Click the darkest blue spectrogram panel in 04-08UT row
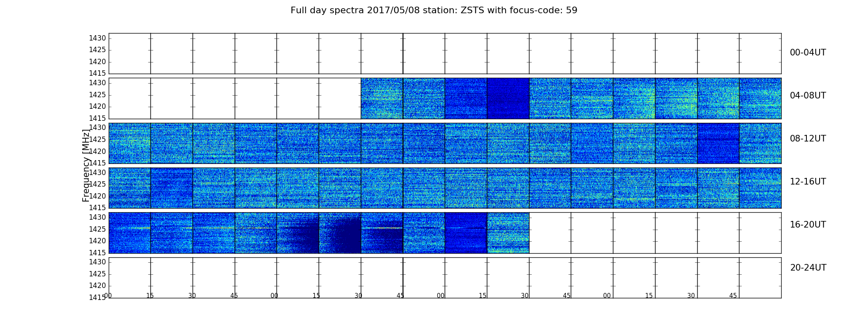Viewport: 868px width, 331px height. pos(508,98)
